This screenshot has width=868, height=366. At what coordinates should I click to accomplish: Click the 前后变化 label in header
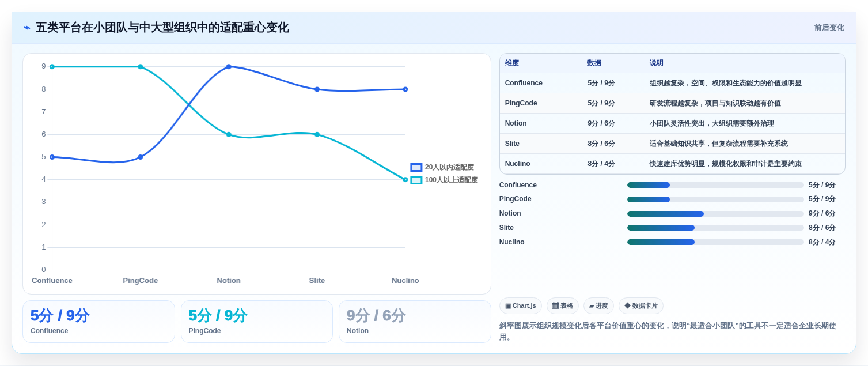829,28
